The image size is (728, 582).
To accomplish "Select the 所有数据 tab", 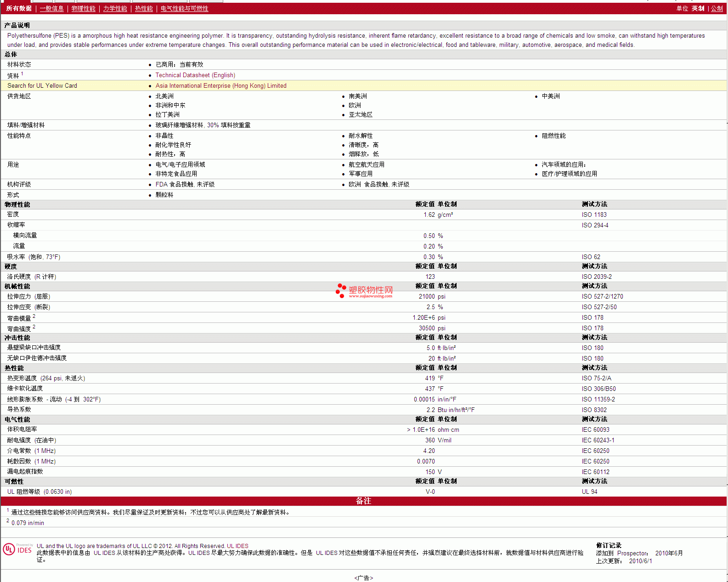I will pyautogui.click(x=19, y=9).
